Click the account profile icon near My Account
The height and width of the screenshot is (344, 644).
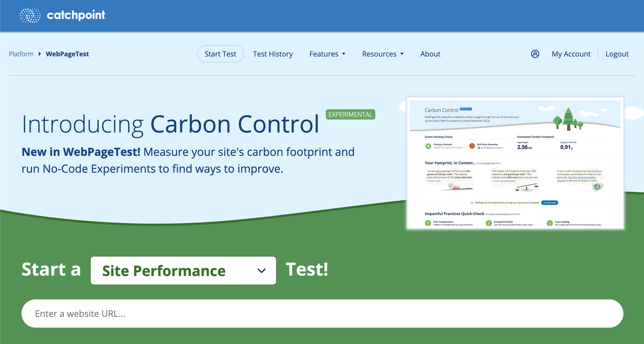click(535, 54)
